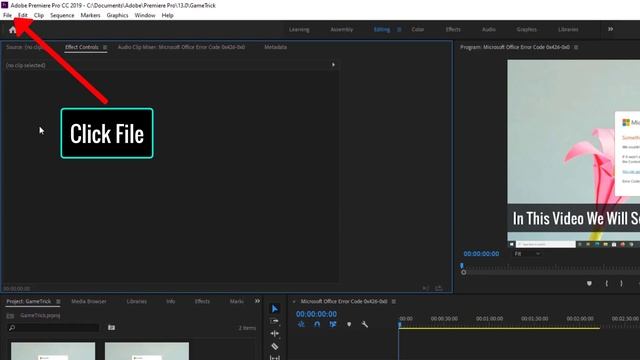Viewport: 640px width, 360px height.
Task: Click 00:01:00:00 on timeline ruler
Action: pyautogui.click(x=489, y=318)
